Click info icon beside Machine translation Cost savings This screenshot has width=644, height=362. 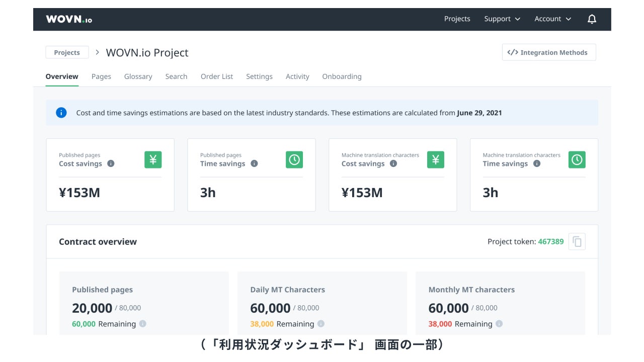coord(393,163)
